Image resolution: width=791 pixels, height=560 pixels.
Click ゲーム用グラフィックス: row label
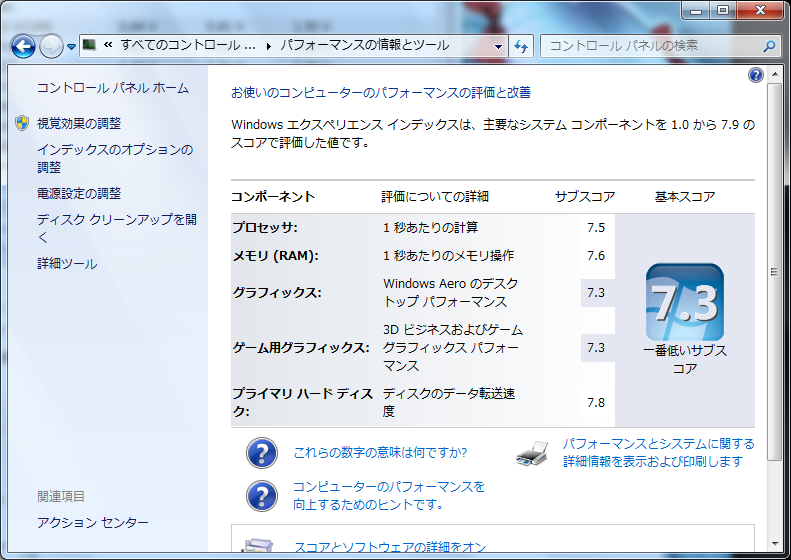tap(301, 348)
